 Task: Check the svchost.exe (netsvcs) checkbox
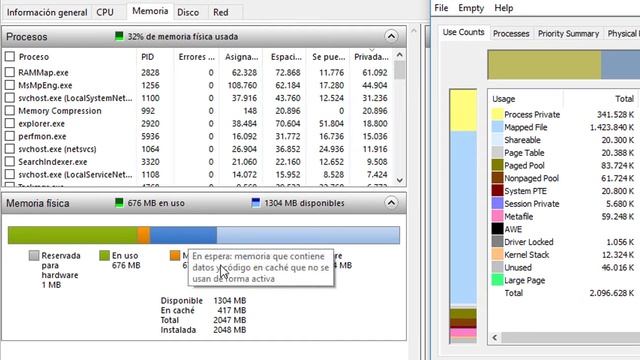pyautogui.click(x=10, y=149)
